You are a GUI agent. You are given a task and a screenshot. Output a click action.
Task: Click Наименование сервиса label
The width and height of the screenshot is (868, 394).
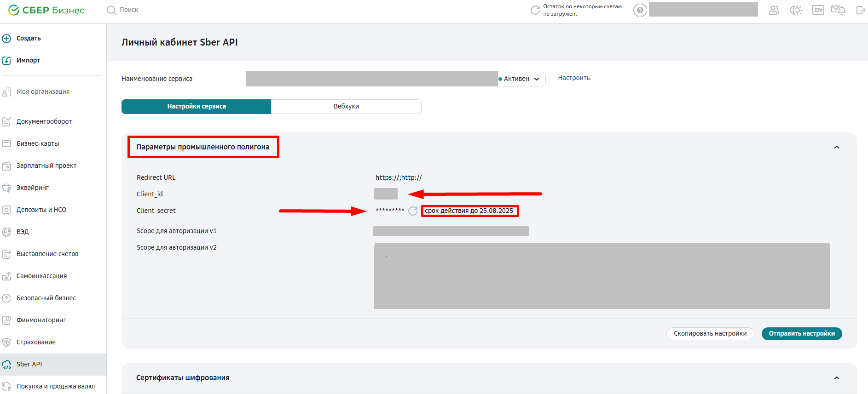coord(157,79)
